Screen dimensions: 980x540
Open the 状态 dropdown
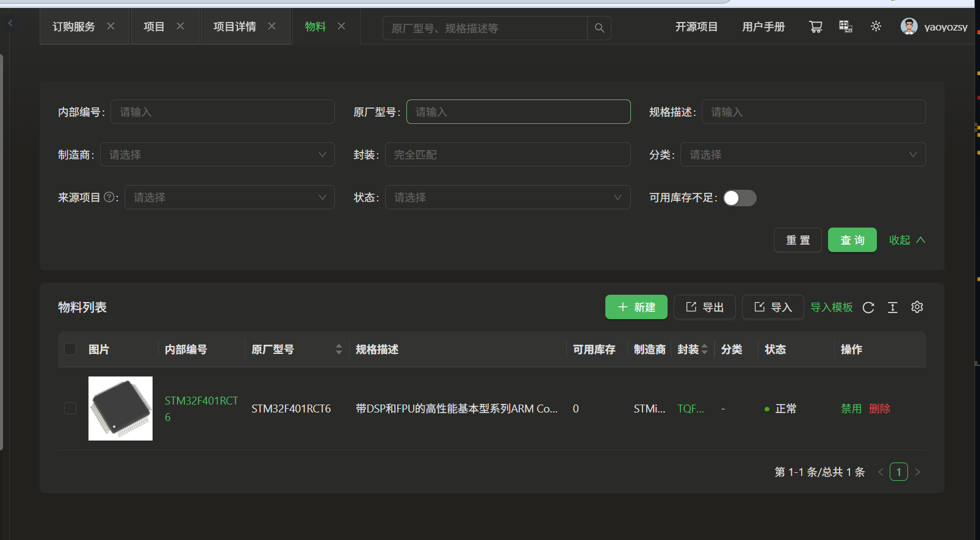tap(507, 198)
